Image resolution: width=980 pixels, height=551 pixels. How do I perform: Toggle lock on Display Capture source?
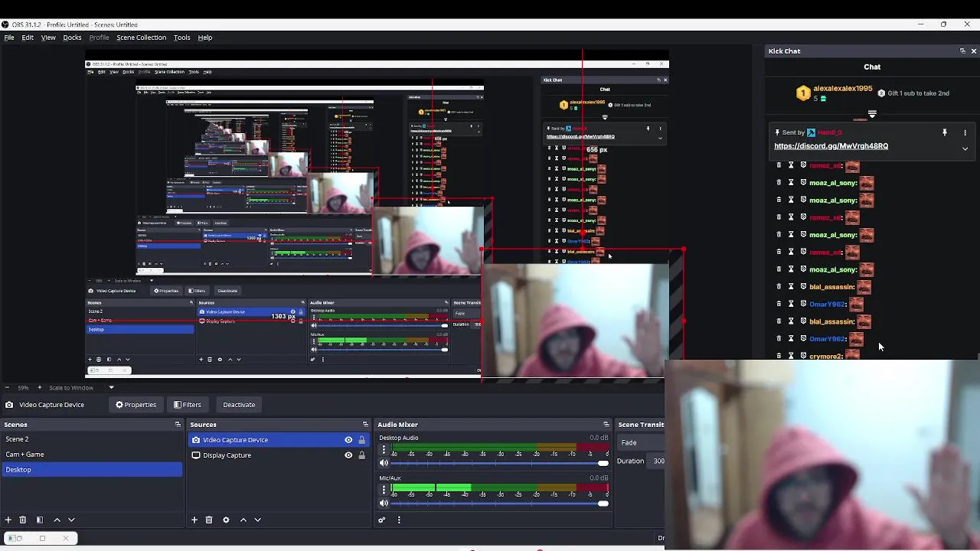point(361,455)
